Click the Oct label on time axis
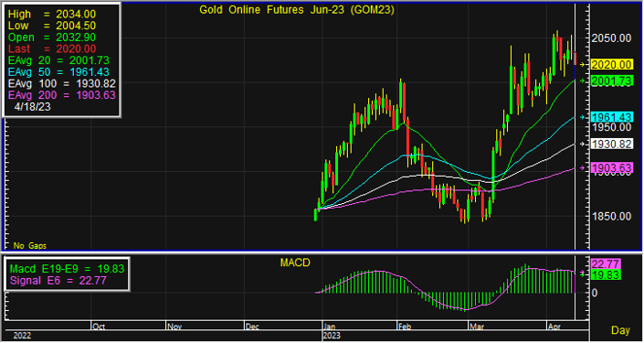Viewport: 644px width, 343px height. pos(99,327)
